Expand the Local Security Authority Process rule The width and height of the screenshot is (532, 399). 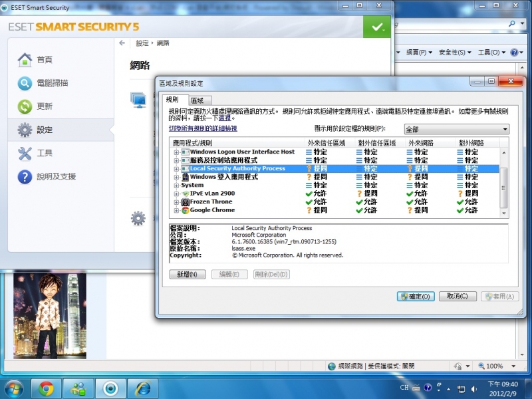click(x=176, y=169)
